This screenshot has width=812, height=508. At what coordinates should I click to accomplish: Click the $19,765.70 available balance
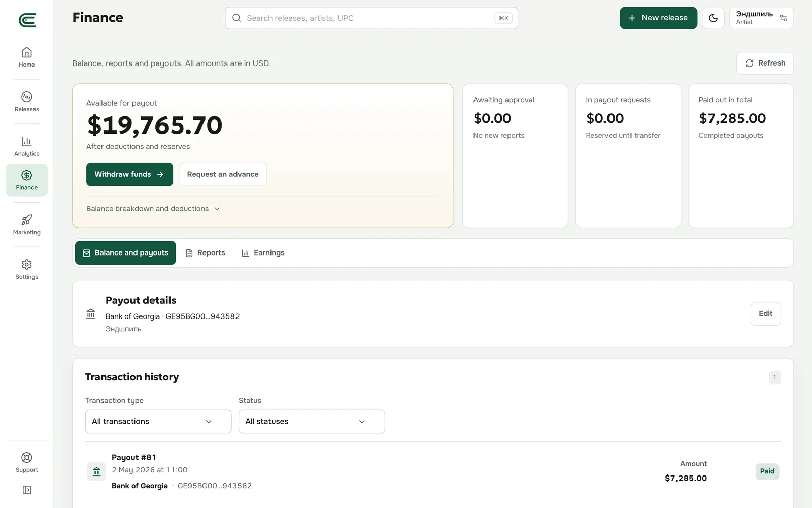click(155, 125)
